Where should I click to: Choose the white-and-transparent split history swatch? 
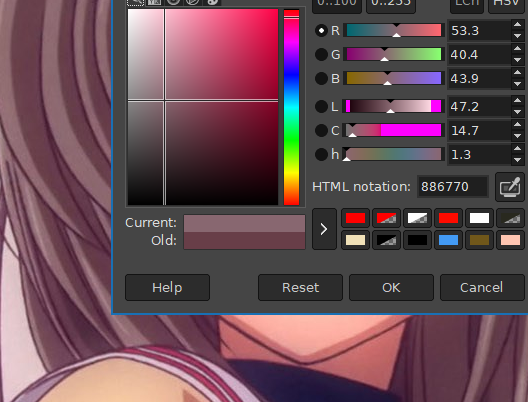(417, 218)
